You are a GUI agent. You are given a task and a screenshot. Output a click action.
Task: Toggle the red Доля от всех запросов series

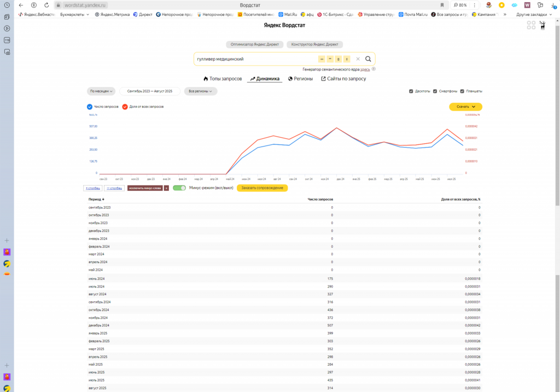point(125,107)
